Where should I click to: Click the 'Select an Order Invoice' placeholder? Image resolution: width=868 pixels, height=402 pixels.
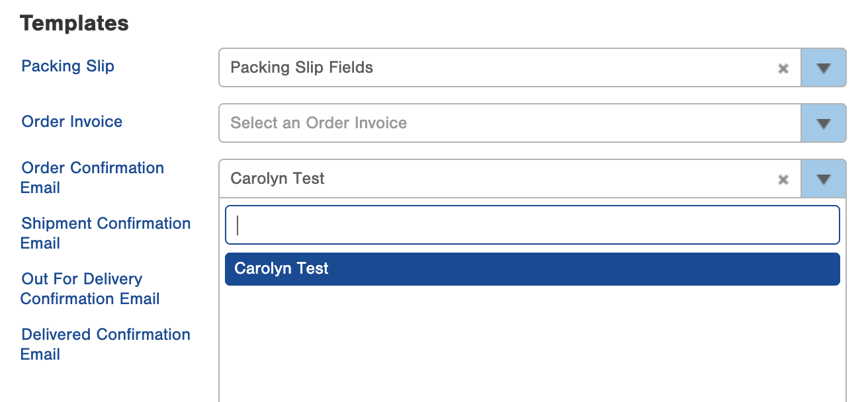318,123
